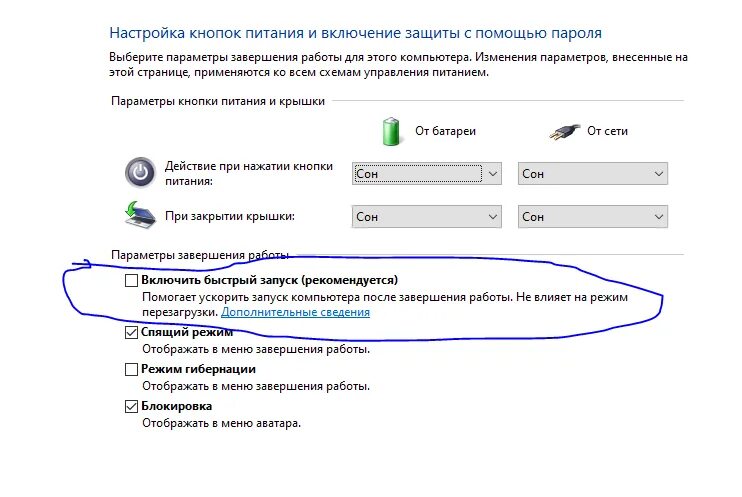Click the Включить быстрый запуск label
This screenshot has width=742, height=497.
pyautogui.click(x=270, y=280)
